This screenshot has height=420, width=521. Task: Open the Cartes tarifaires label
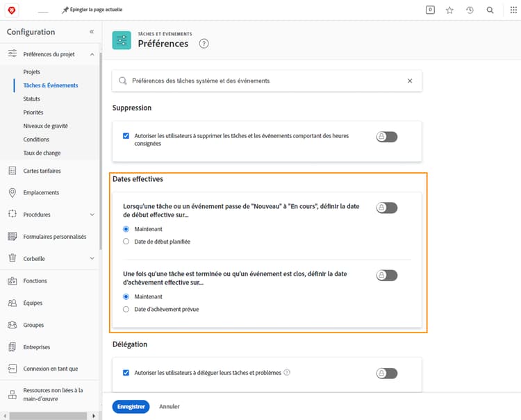42,171
